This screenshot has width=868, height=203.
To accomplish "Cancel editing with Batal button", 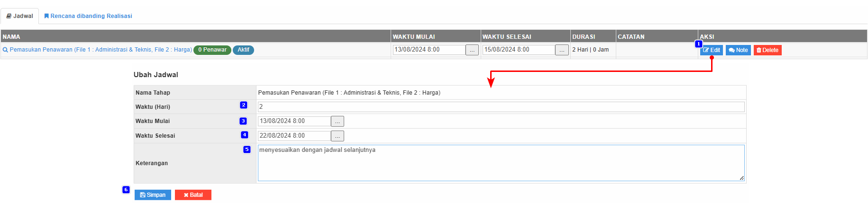I will tap(193, 195).
